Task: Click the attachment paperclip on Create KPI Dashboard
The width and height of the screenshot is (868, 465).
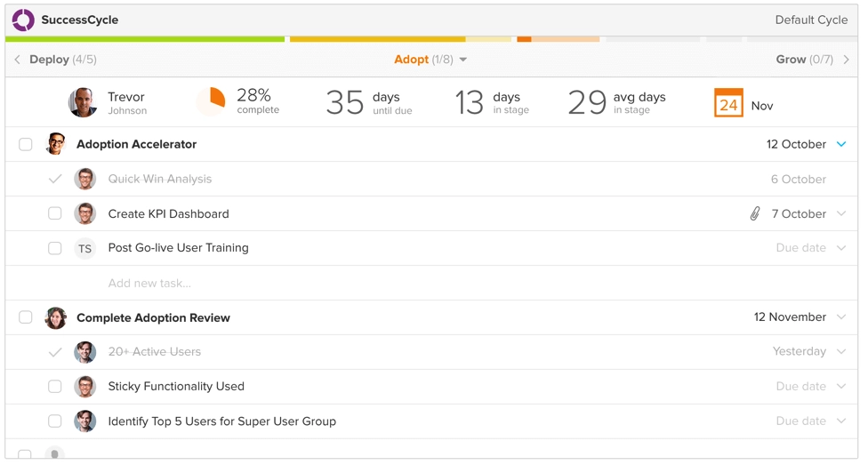Action: click(755, 213)
